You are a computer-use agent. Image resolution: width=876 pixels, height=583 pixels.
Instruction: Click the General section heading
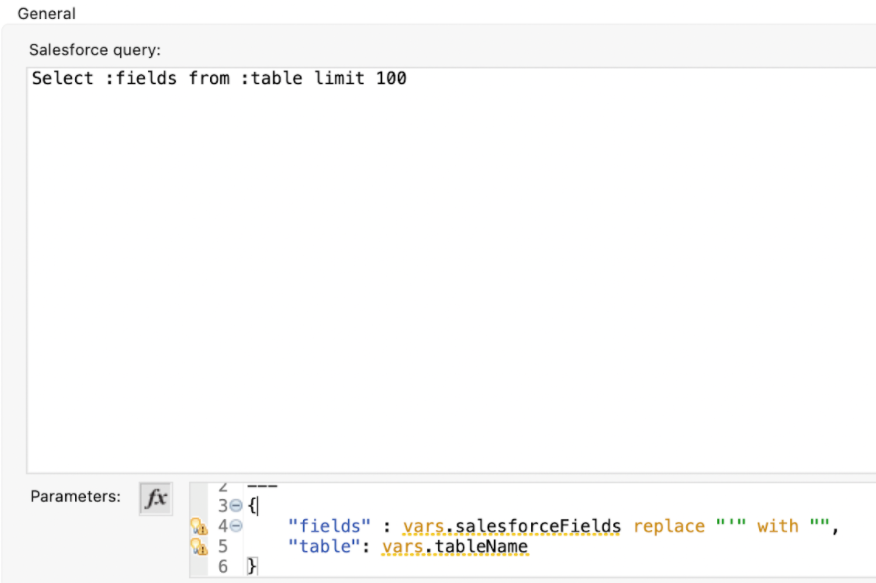click(46, 13)
